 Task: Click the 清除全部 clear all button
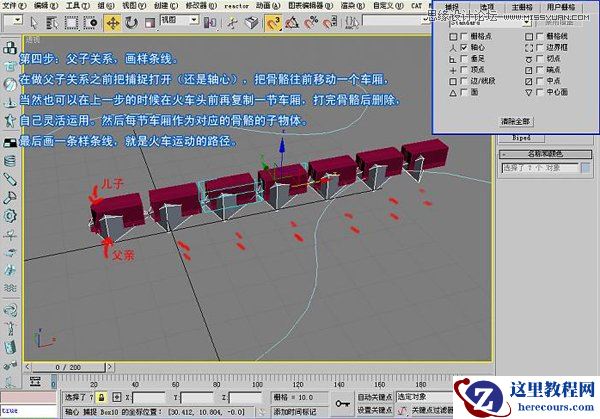[x=515, y=122]
